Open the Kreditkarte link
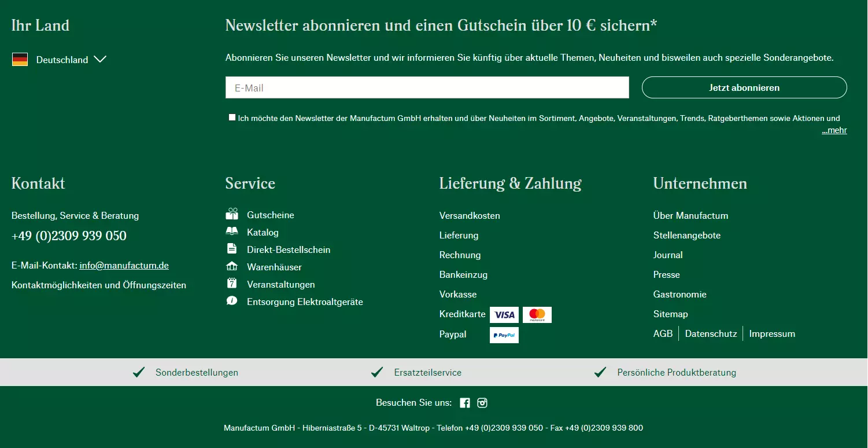Screen dimensions: 868x448 click(x=463, y=314)
